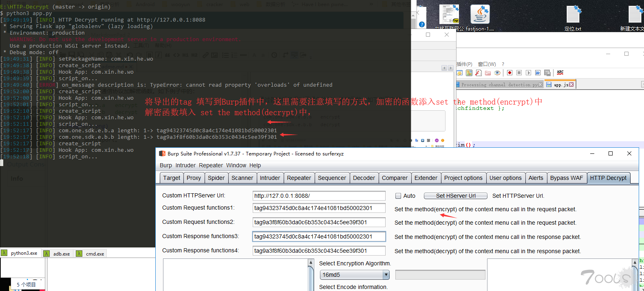Switch to adb.exe console tab
Image resolution: width=644 pixels, height=291 pixels.
(x=57, y=254)
